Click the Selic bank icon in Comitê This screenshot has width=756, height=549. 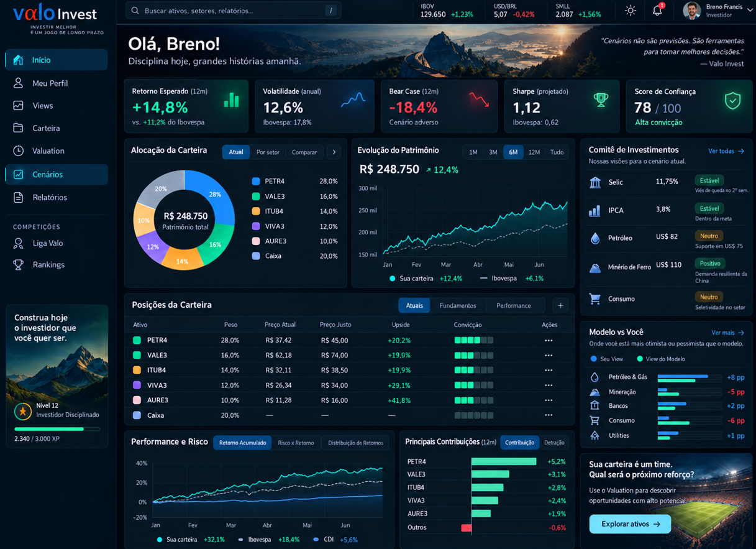(x=595, y=182)
